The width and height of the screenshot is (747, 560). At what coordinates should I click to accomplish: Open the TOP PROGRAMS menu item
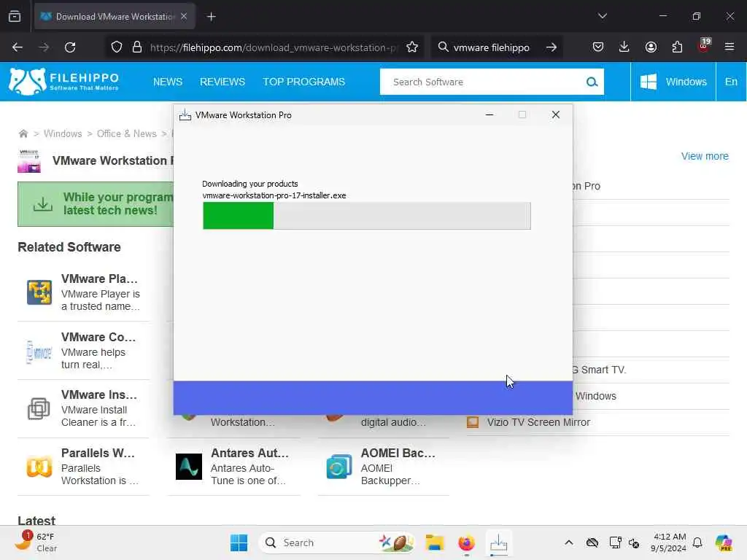304,82
